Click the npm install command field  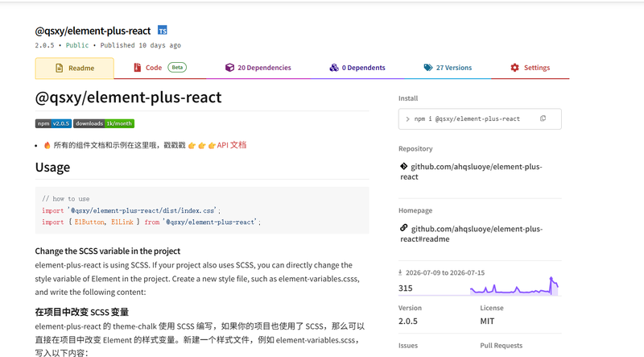[480, 118]
